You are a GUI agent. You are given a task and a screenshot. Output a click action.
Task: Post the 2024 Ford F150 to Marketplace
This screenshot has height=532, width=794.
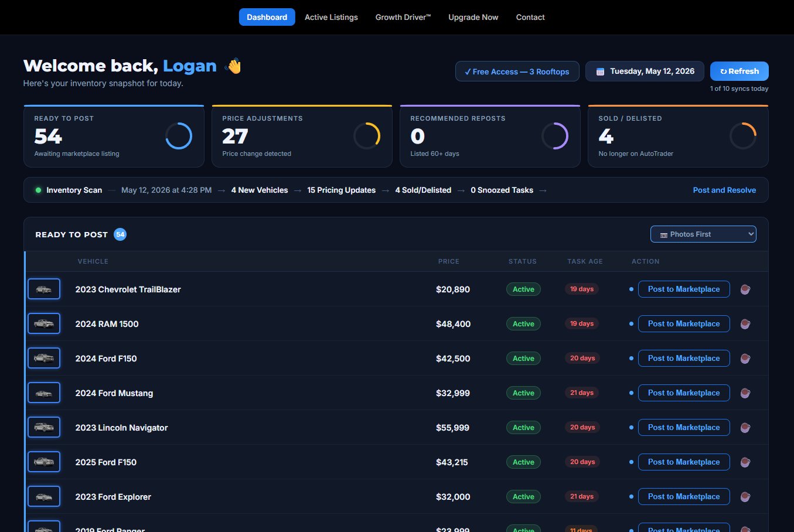coord(684,359)
